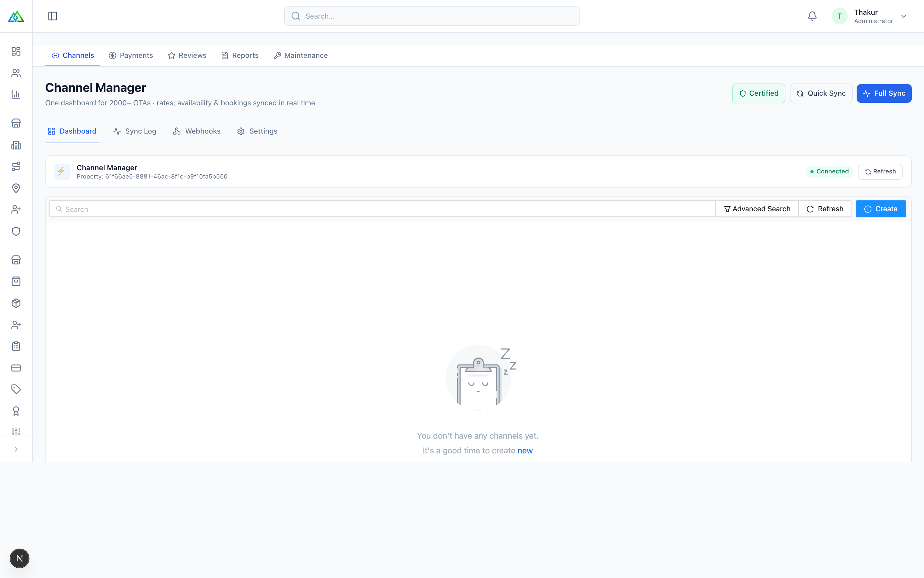Open the award ribbon sidebar icon
Screen dimensions: 924x578
tap(16, 411)
